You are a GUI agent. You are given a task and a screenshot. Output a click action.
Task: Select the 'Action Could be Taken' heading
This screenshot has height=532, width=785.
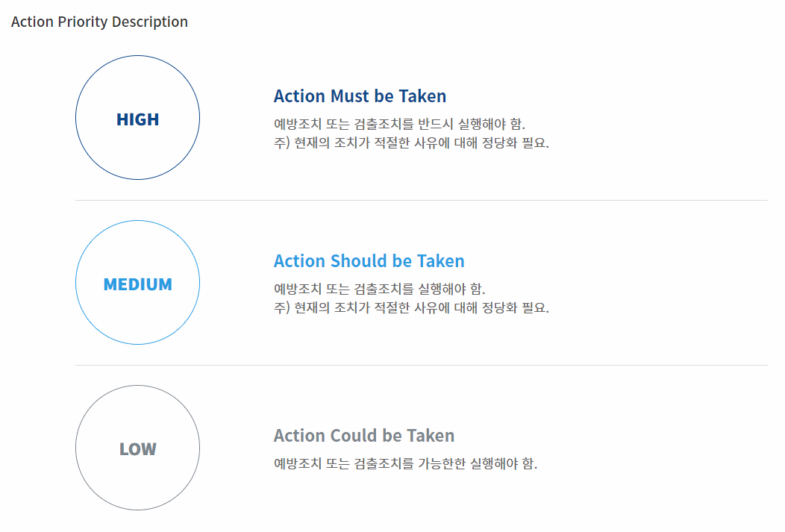(x=364, y=436)
